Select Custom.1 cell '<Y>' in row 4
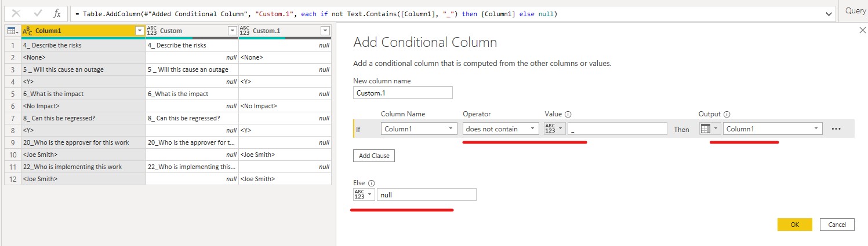The height and width of the screenshot is (246, 868). (285, 82)
